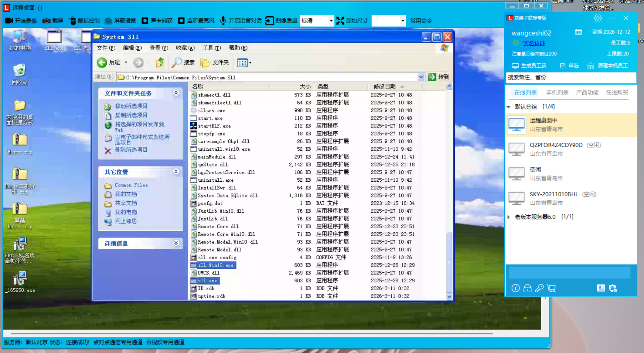The image size is (644, 353).
Task: Toggle the sound card capture checkbox
Action: coord(145,21)
